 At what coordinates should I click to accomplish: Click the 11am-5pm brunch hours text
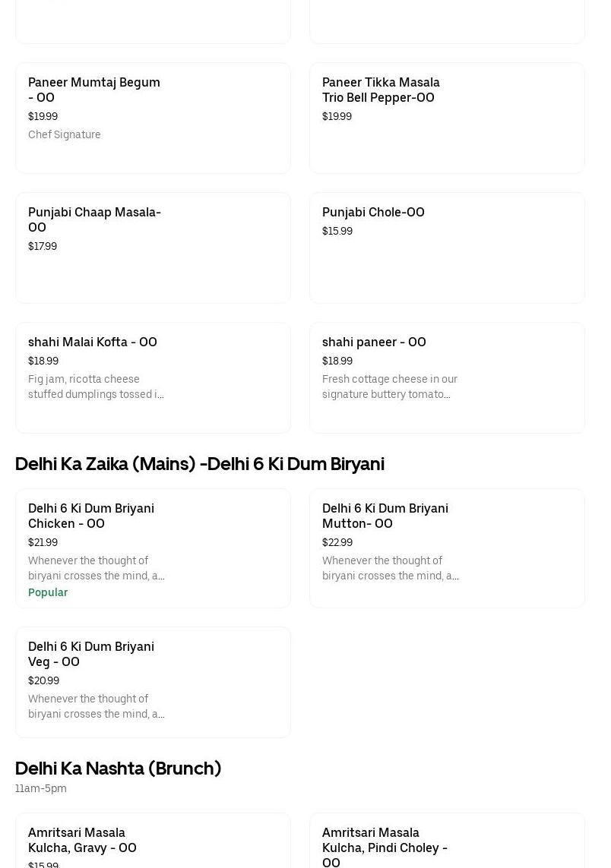(41, 788)
